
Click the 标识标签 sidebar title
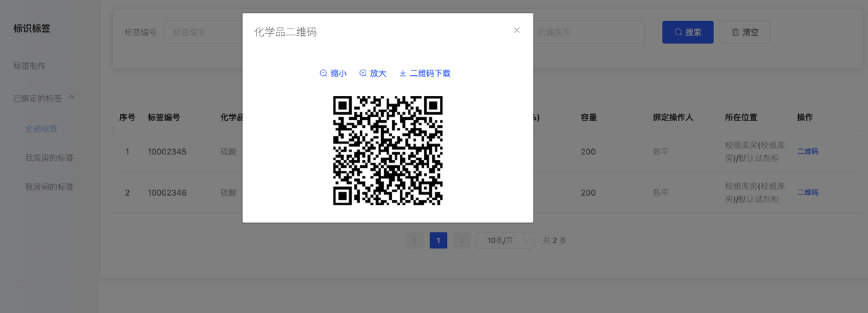click(32, 28)
